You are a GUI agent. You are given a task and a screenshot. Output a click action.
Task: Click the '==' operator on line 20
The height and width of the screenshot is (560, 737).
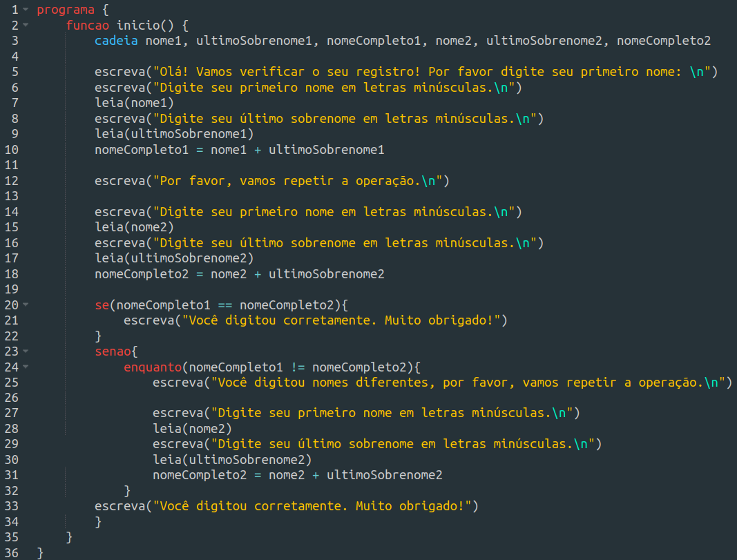coord(225,305)
